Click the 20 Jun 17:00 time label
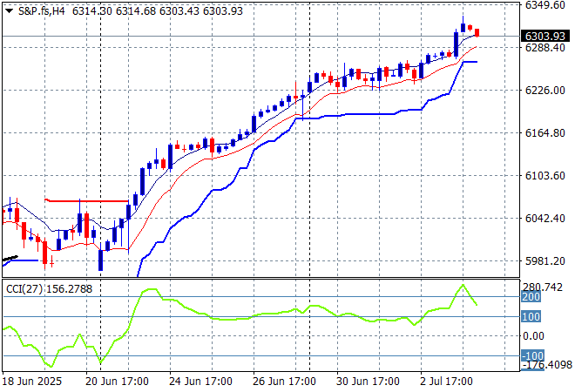575x392 pixels. coord(117,382)
